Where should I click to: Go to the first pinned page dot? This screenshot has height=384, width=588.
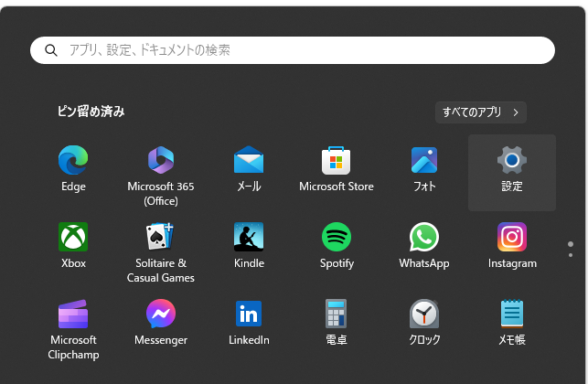(571, 244)
